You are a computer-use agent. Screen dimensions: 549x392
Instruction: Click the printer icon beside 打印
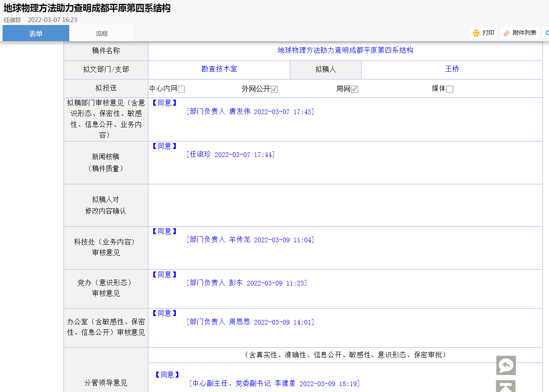click(x=476, y=33)
